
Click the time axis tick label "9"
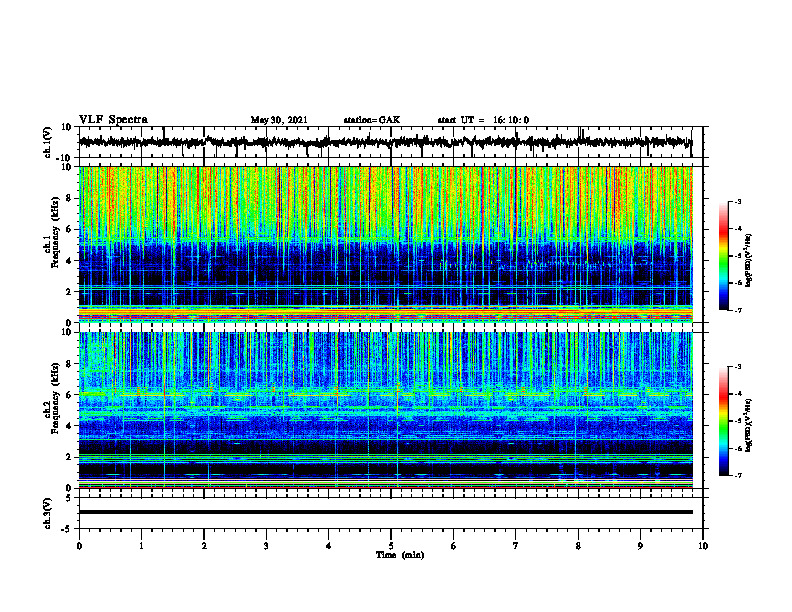[640, 546]
